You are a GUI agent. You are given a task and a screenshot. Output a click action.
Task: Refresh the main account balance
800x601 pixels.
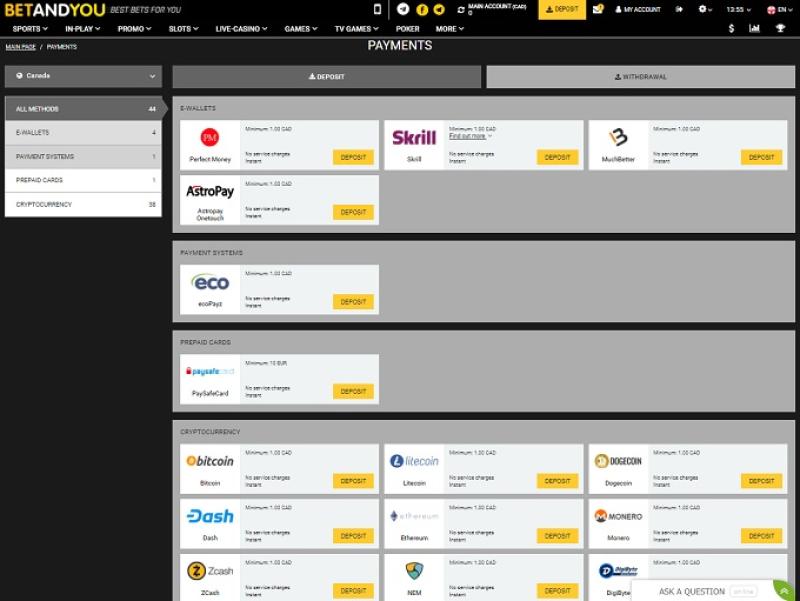(x=460, y=9)
